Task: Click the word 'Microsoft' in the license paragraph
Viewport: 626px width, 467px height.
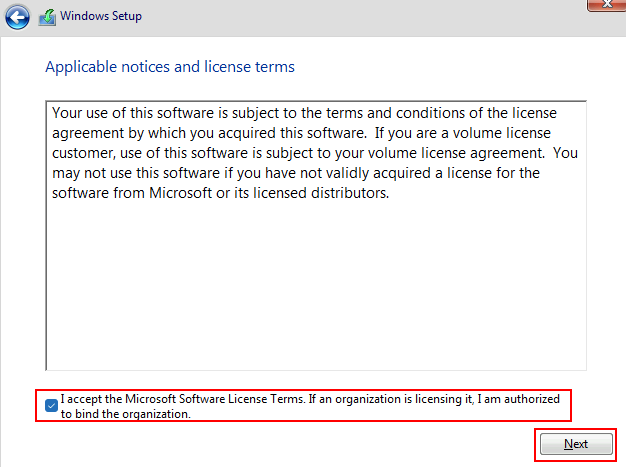Action: tap(180, 193)
